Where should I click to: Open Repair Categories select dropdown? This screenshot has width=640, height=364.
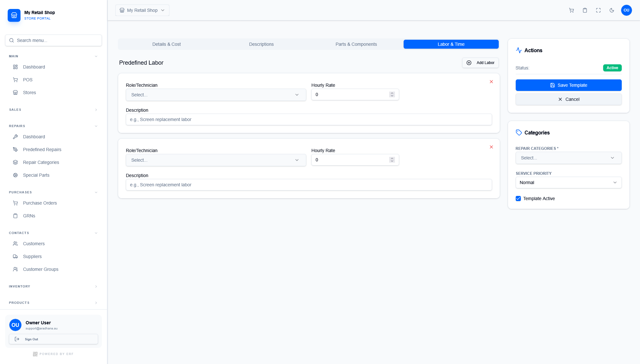[569, 158]
